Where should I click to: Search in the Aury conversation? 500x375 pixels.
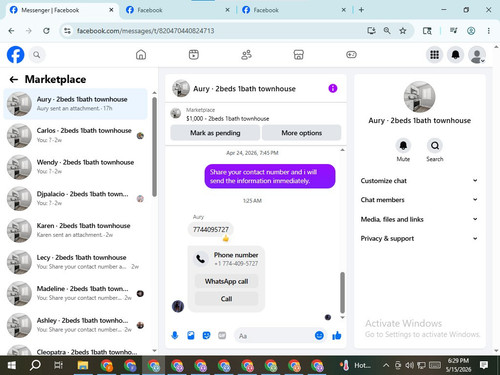click(435, 146)
